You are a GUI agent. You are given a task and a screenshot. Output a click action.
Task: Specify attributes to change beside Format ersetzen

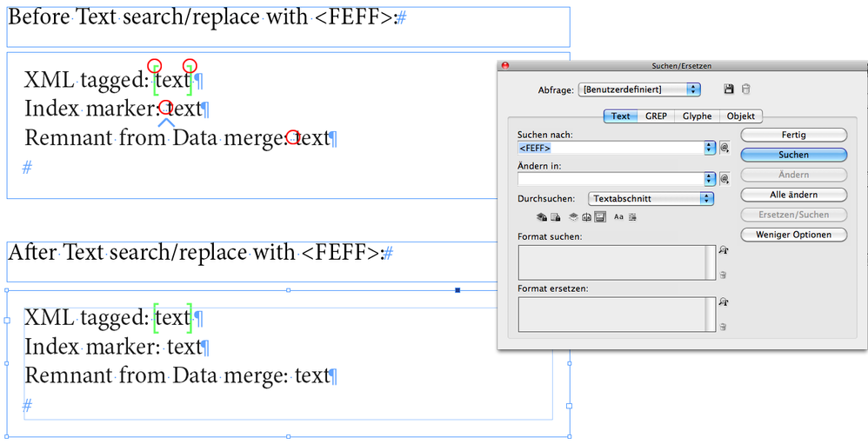(x=724, y=302)
